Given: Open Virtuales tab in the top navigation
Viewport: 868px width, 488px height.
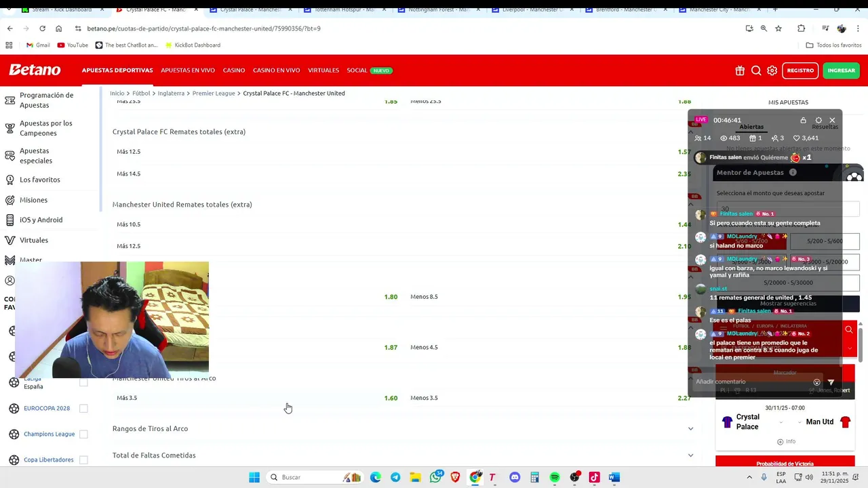Looking at the screenshot, I should (x=323, y=70).
